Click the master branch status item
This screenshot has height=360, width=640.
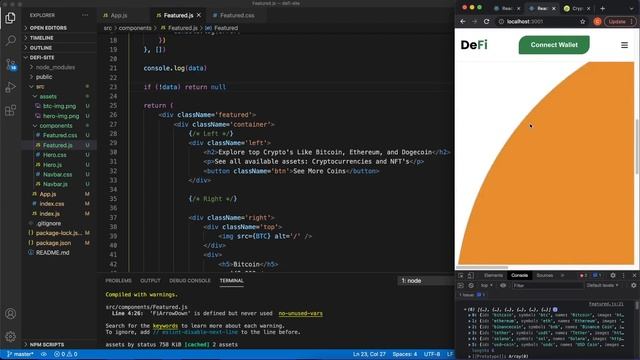click(20, 354)
